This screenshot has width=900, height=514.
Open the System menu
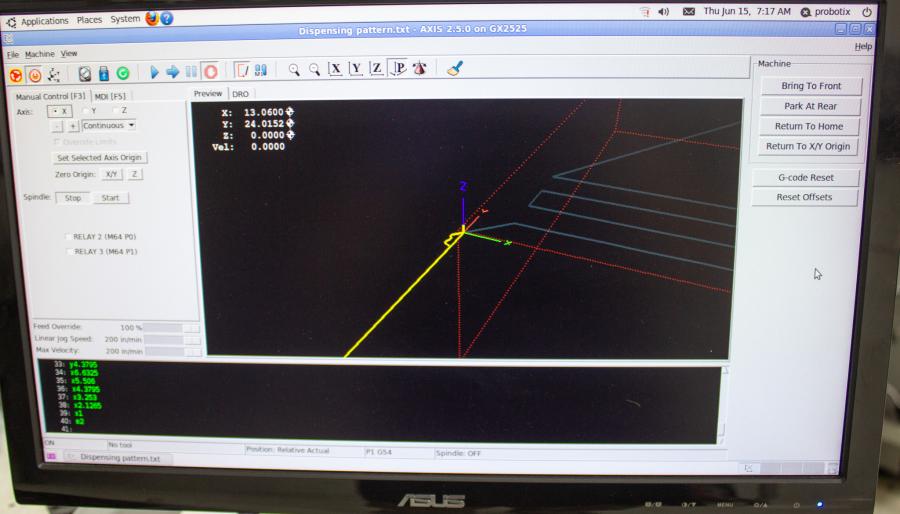tap(125, 19)
